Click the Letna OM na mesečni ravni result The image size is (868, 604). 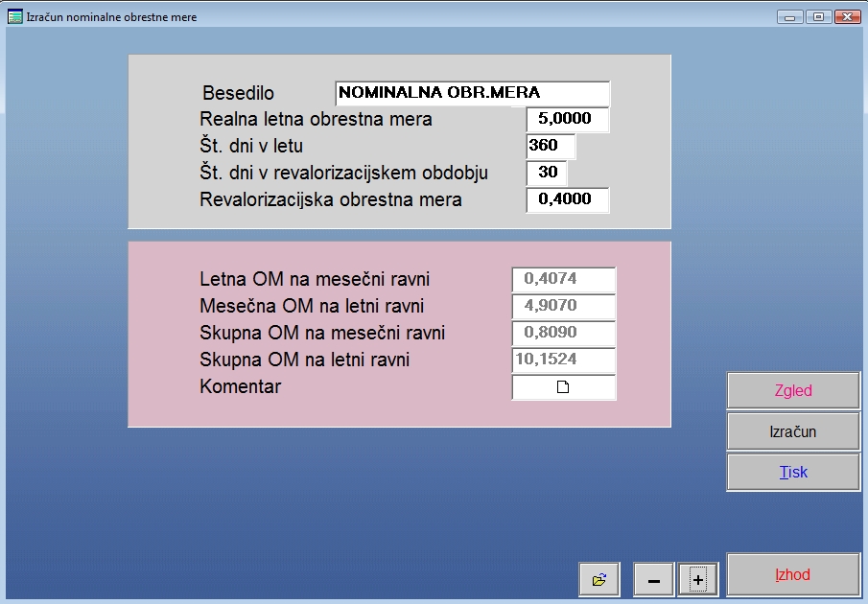point(563,280)
